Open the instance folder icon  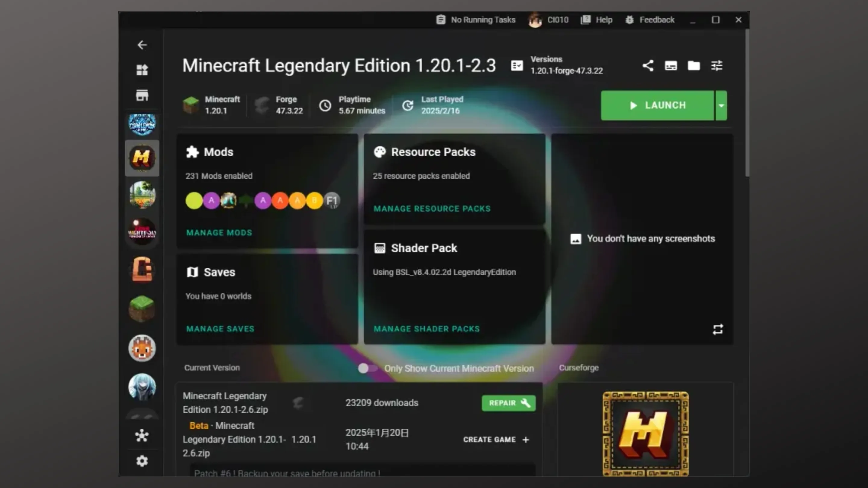693,65
